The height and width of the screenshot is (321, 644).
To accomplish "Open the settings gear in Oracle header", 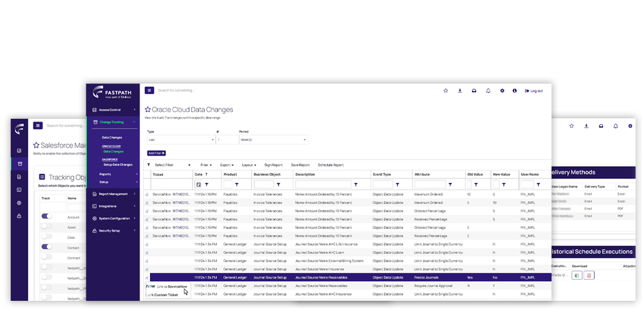I will click(x=502, y=91).
